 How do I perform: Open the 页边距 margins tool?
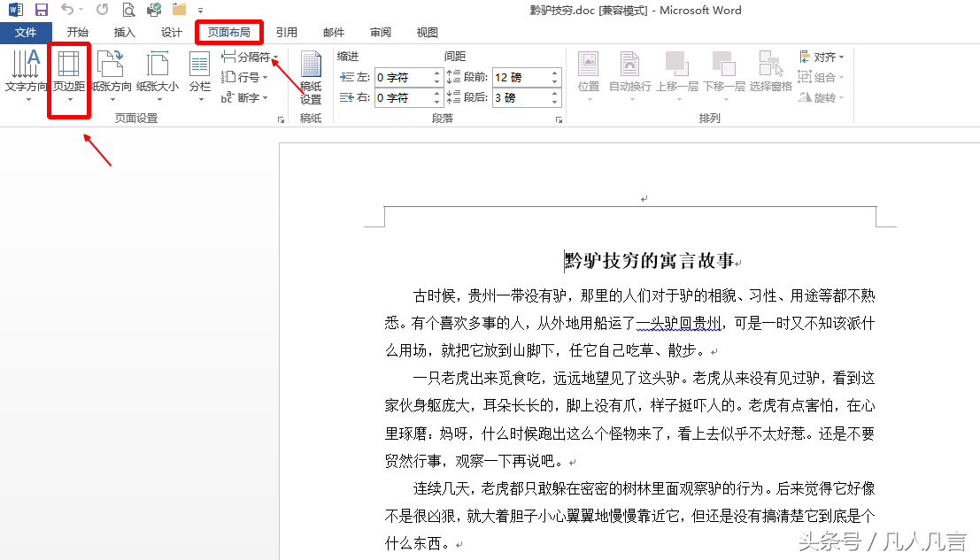click(x=69, y=76)
